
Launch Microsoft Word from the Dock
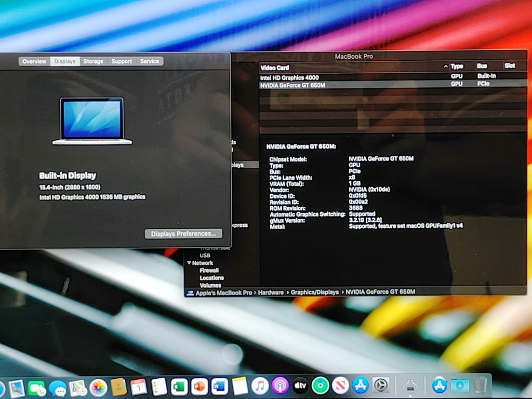(220, 387)
